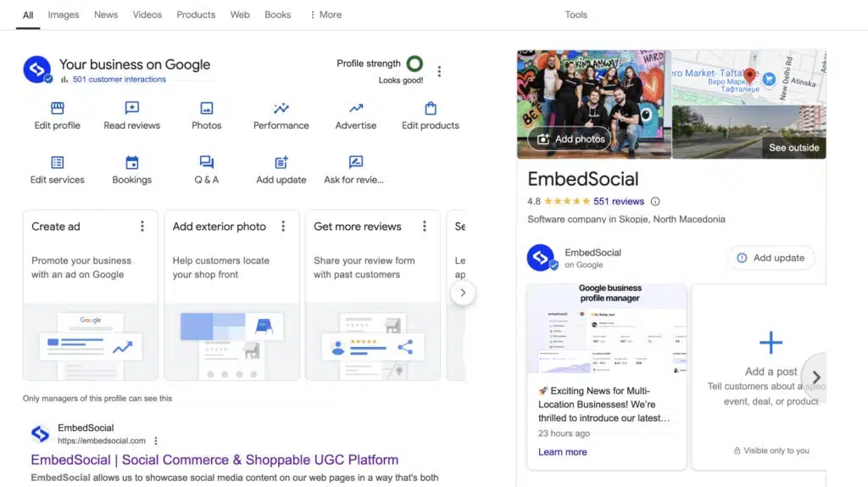
Task: Switch to the Web tab
Action: pyautogui.click(x=240, y=15)
